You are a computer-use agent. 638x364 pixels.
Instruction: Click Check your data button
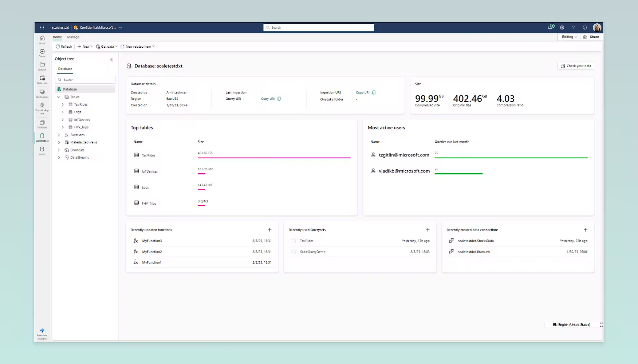pos(576,66)
